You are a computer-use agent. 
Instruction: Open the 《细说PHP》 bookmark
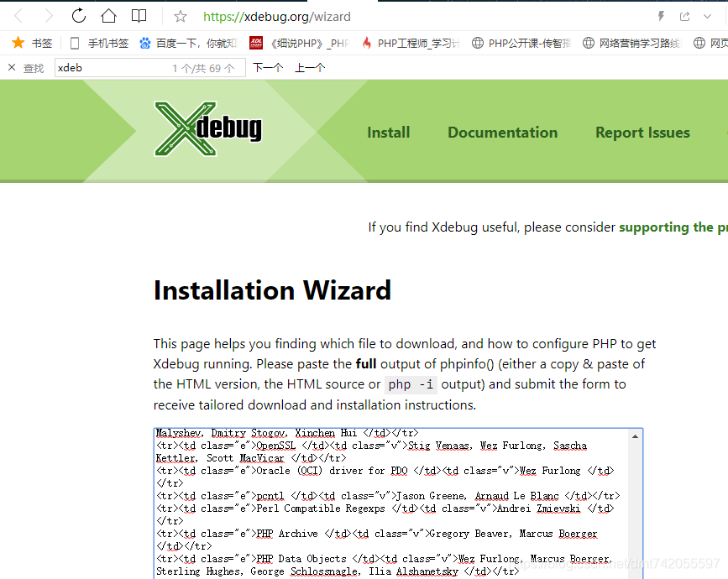pyautogui.click(x=300, y=43)
